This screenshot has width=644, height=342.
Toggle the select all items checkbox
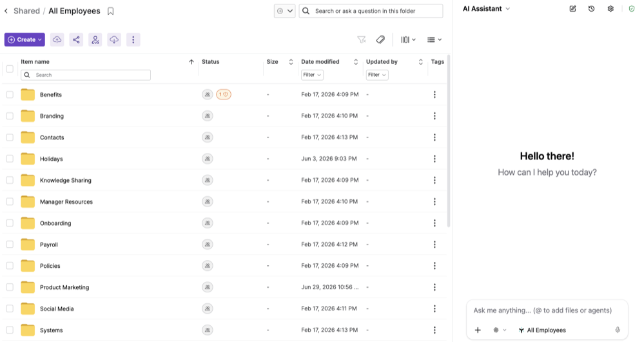pyautogui.click(x=10, y=68)
